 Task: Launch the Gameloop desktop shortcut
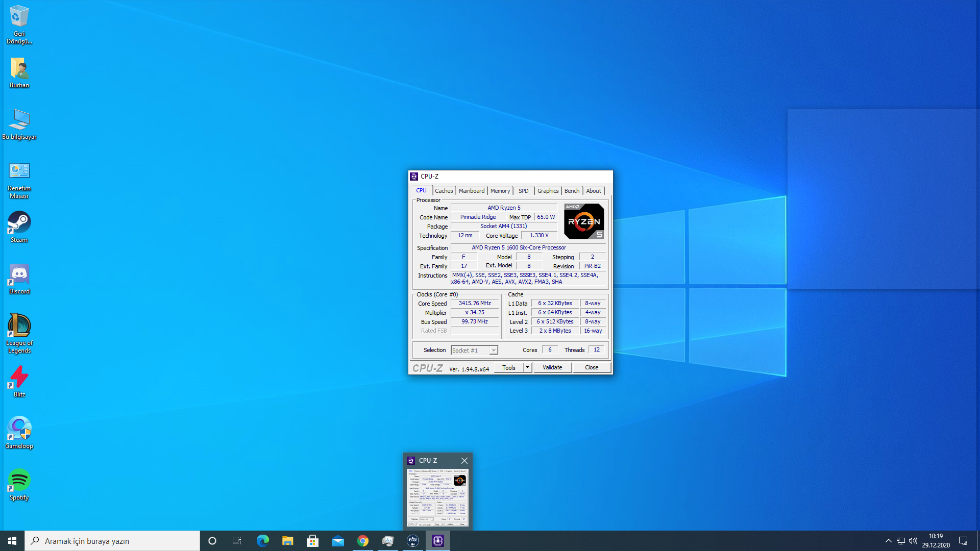pos(19,433)
